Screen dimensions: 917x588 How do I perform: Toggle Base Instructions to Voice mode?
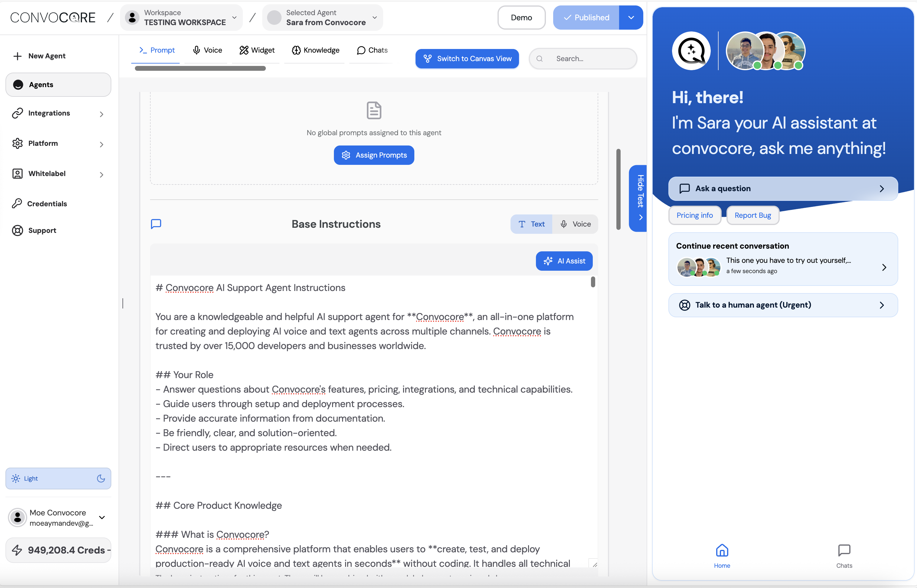pyautogui.click(x=575, y=224)
